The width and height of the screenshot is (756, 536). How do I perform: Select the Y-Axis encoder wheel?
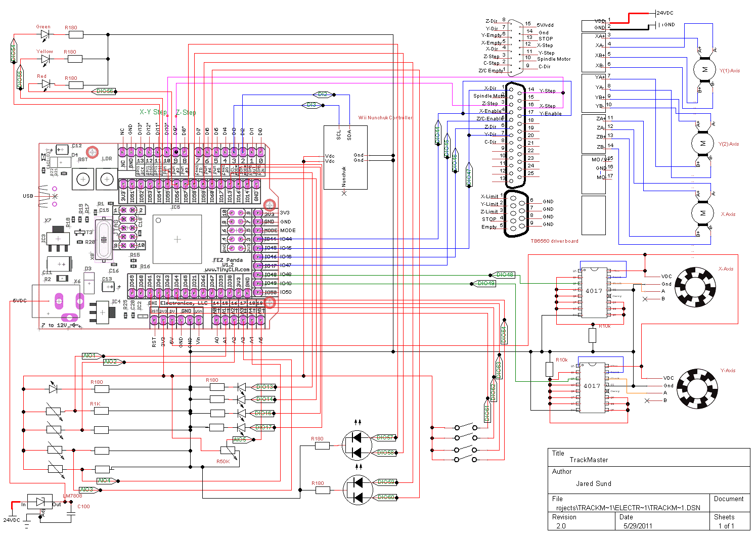tap(697, 388)
